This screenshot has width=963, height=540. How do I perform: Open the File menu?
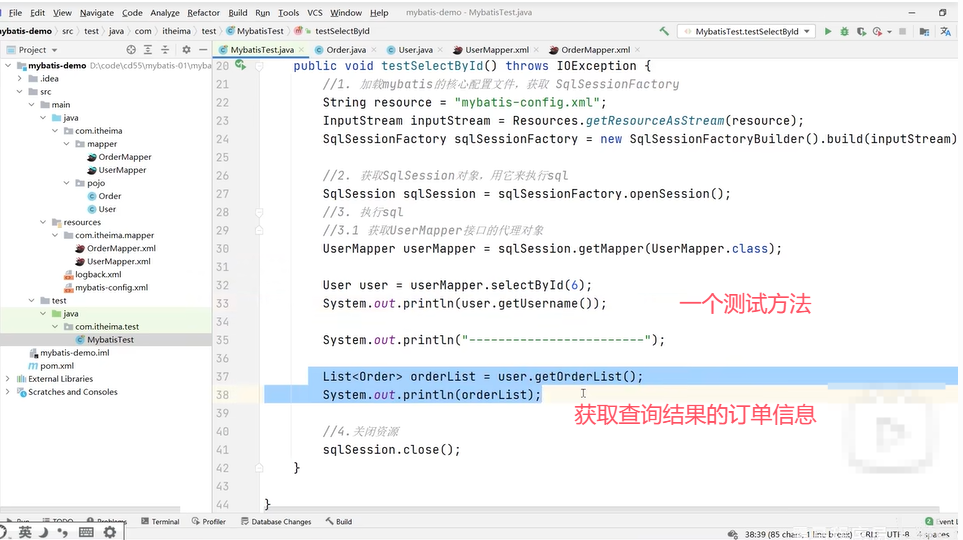click(15, 12)
